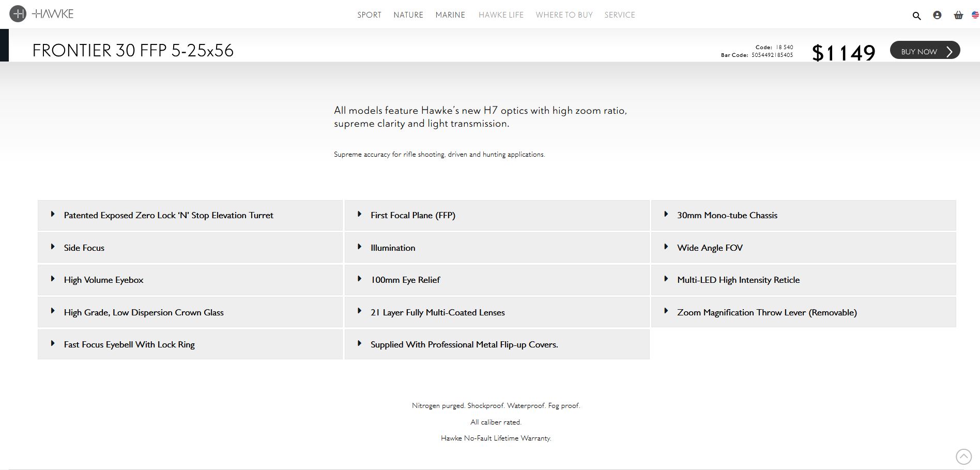Screen dimensions: 980x470
Task: Click the Nitrogen purged Shockproof Waterproof text
Action: (496, 405)
